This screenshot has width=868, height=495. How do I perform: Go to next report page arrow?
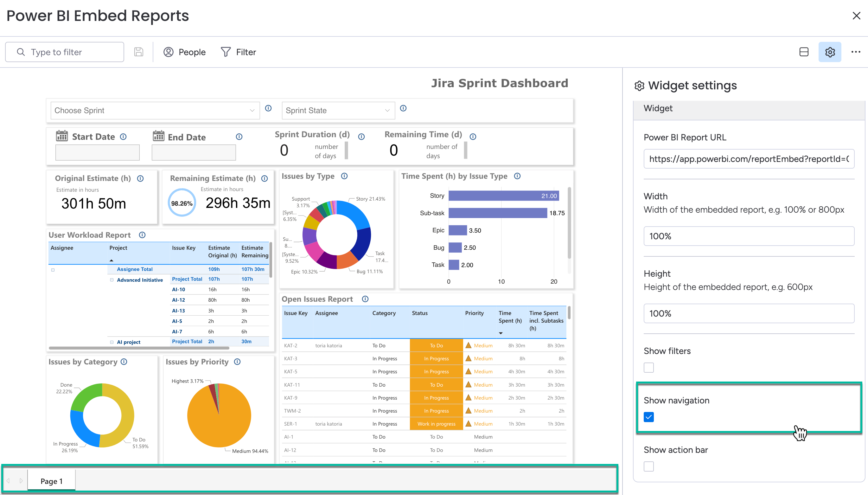point(21,481)
